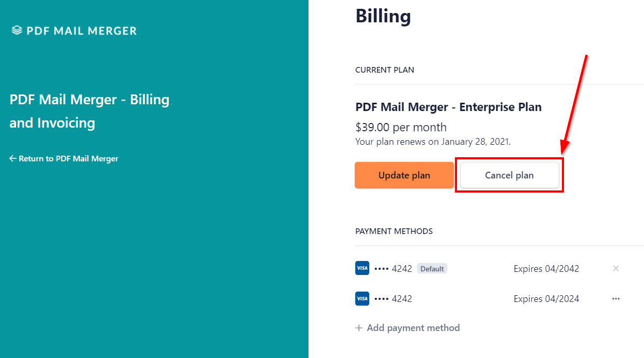Image resolution: width=644 pixels, height=358 pixels.
Task: Select the second card number expiring 04/2024
Action: click(x=393, y=299)
